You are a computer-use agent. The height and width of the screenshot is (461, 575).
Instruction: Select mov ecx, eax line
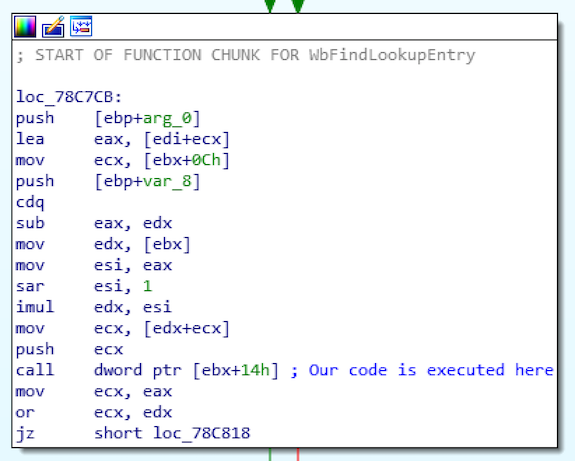pyautogui.click(x=94, y=391)
